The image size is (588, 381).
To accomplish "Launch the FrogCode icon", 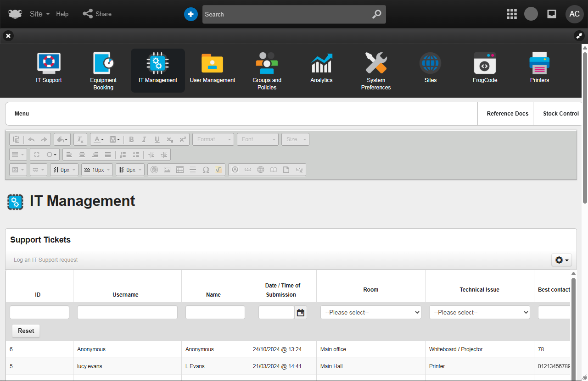I will (485, 64).
